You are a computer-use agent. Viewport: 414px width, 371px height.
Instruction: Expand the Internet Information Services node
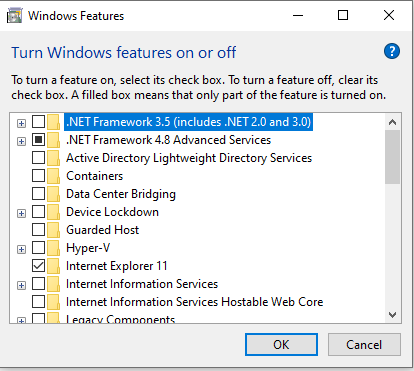(21, 286)
